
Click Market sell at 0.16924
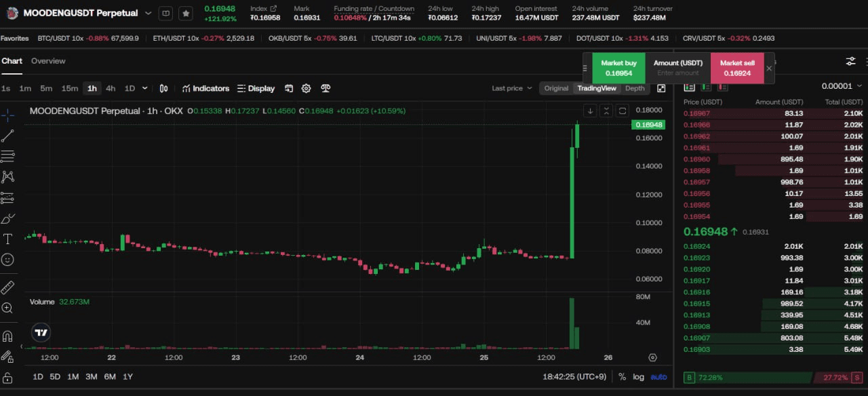(736, 68)
